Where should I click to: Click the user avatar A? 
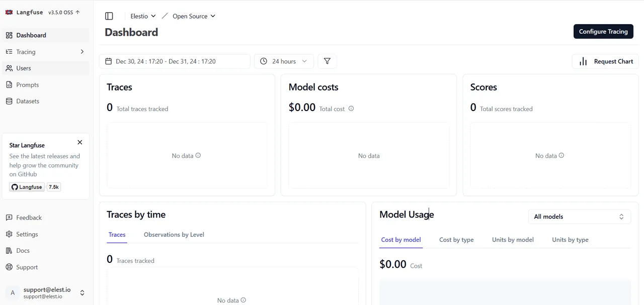(13, 292)
